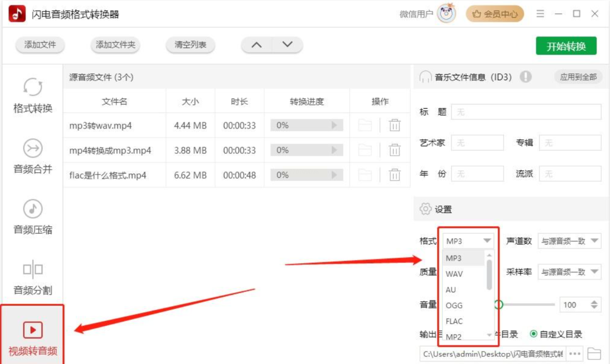
Task: Collapse the 格式 MP3 format combo box
Action: [x=468, y=241]
